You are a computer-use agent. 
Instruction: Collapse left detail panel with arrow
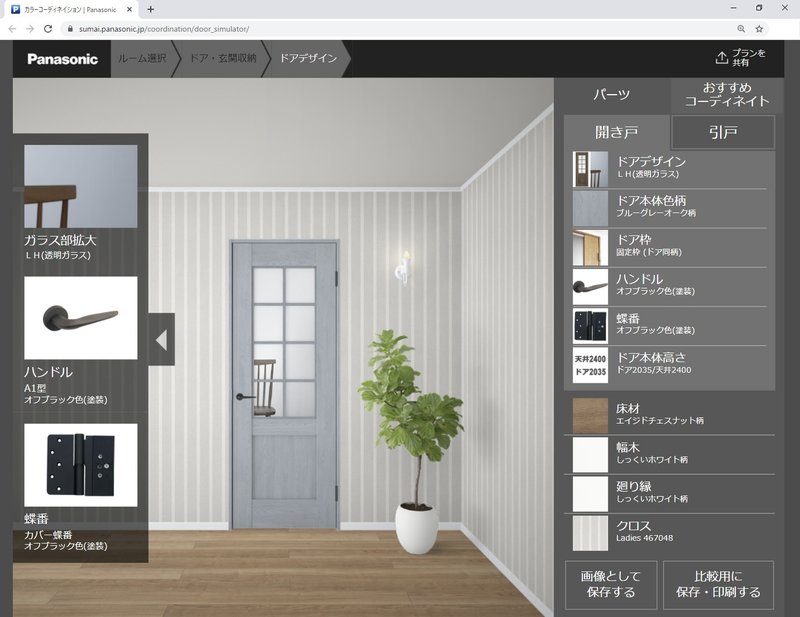click(162, 339)
